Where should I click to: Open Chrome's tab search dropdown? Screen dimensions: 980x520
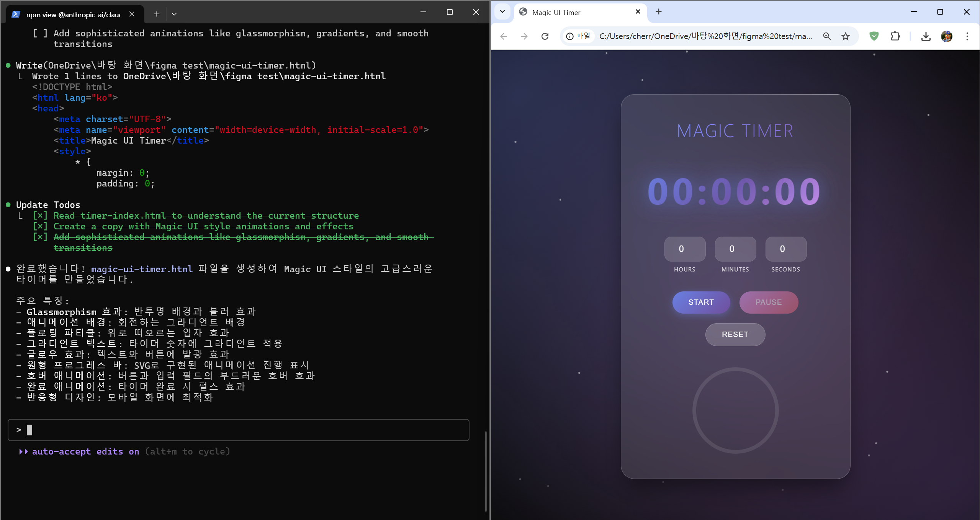coord(502,11)
